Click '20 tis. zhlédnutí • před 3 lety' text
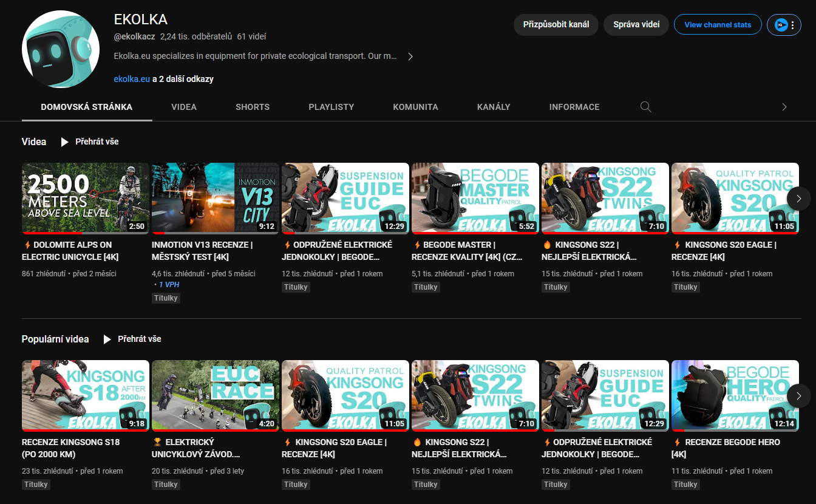The height and width of the screenshot is (504, 816). [198, 471]
